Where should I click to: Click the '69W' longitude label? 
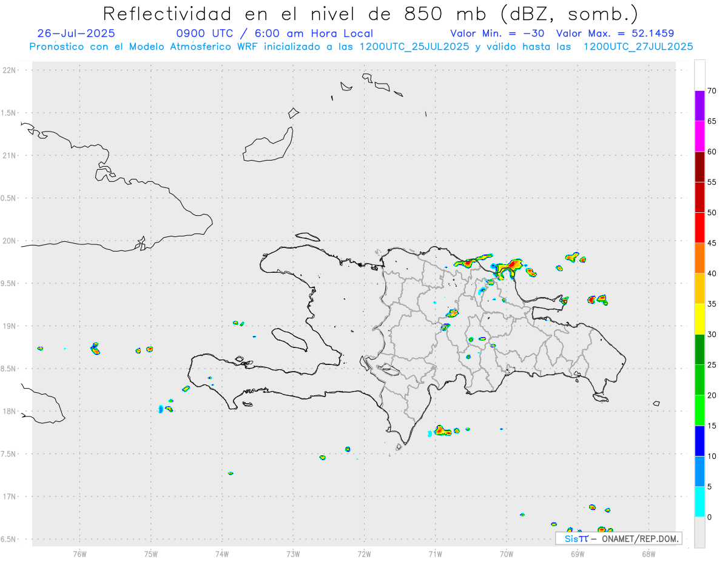[578, 554]
